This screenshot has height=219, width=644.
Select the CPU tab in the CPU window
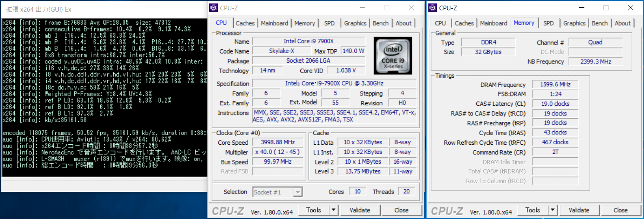[221, 23]
